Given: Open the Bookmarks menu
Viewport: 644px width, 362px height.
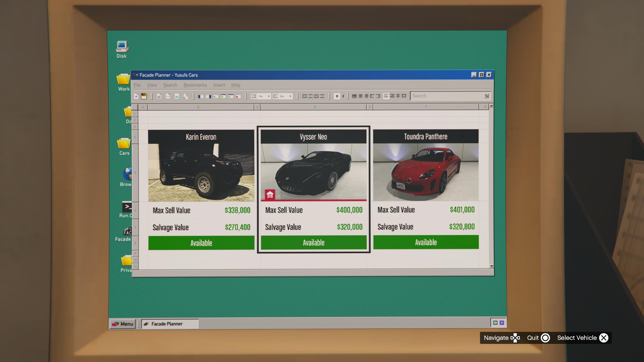Looking at the screenshot, I should point(195,85).
